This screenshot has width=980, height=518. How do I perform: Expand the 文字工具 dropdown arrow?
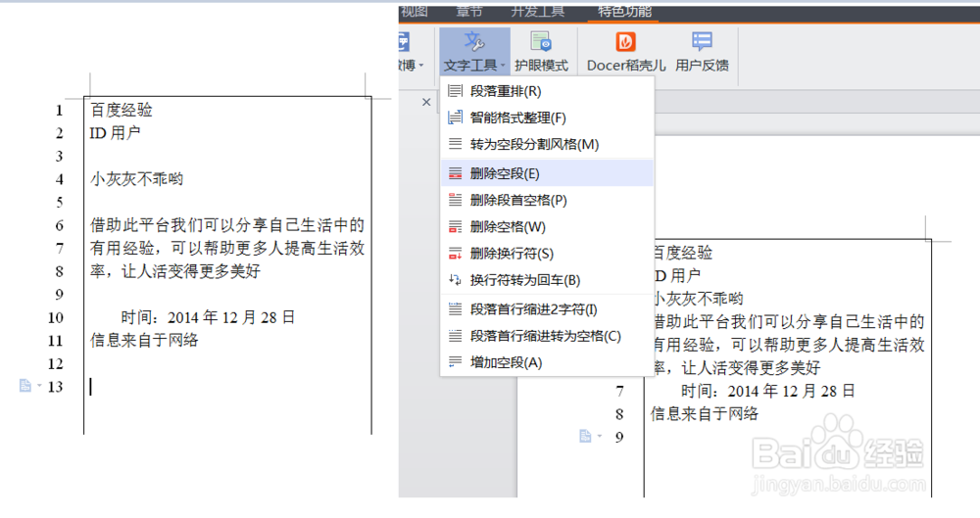click(503, 66)
